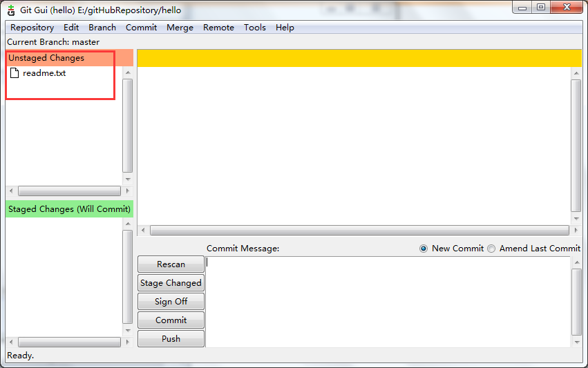The image size is (588, 368).
Task: Open the Commit menu
Action: pyautogui.click(x=141, y=28)
